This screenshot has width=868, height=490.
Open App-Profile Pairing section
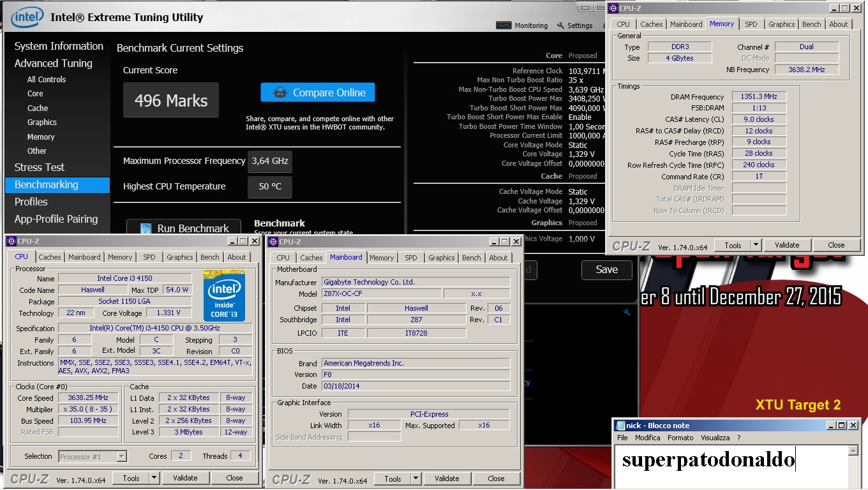56,219
